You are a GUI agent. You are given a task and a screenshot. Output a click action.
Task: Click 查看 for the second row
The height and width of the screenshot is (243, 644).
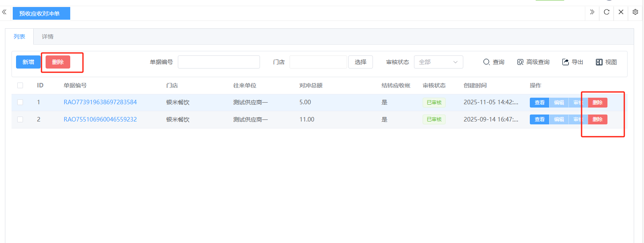pyautogui.click(x=539, y=119)
